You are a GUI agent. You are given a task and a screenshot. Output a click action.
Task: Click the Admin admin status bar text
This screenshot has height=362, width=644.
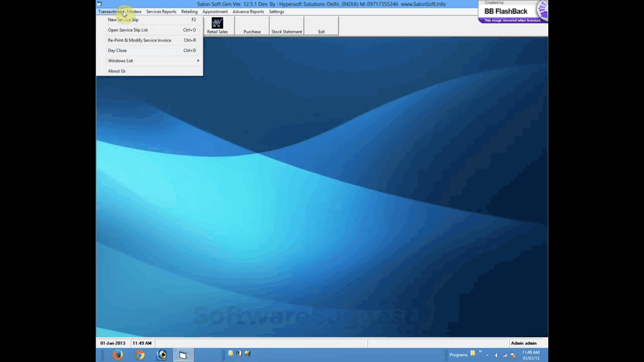524,343
